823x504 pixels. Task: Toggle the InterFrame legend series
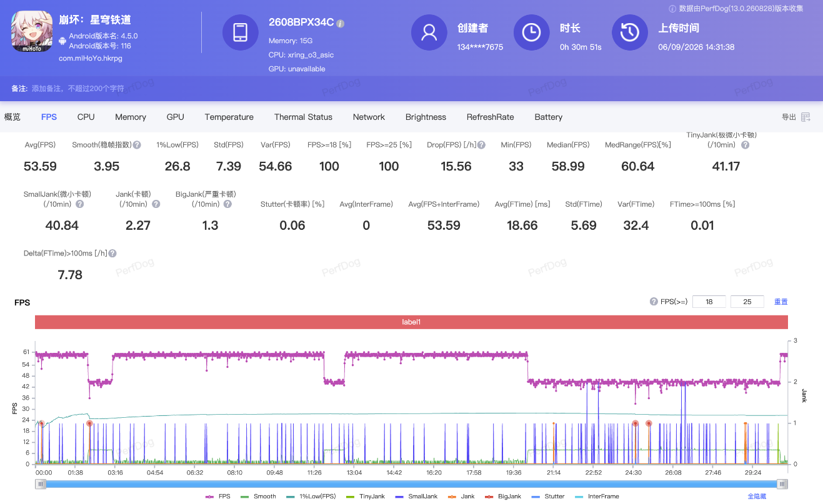pos(596,497)
